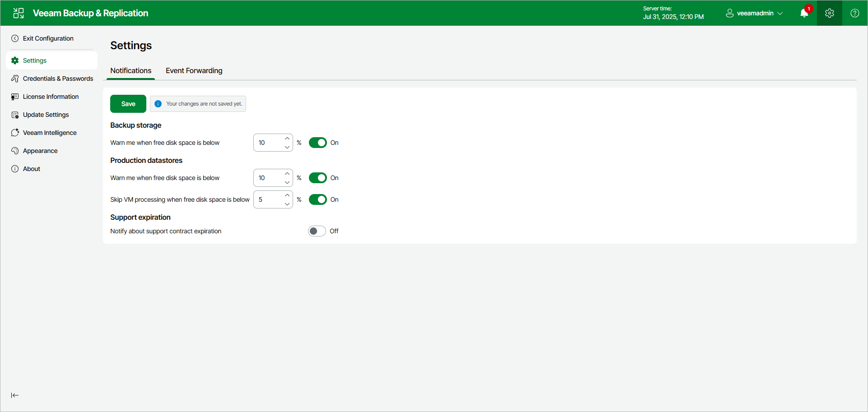Toggle off Backup storage free space warning
Viewport: 868px width, 412px height.
317,143
